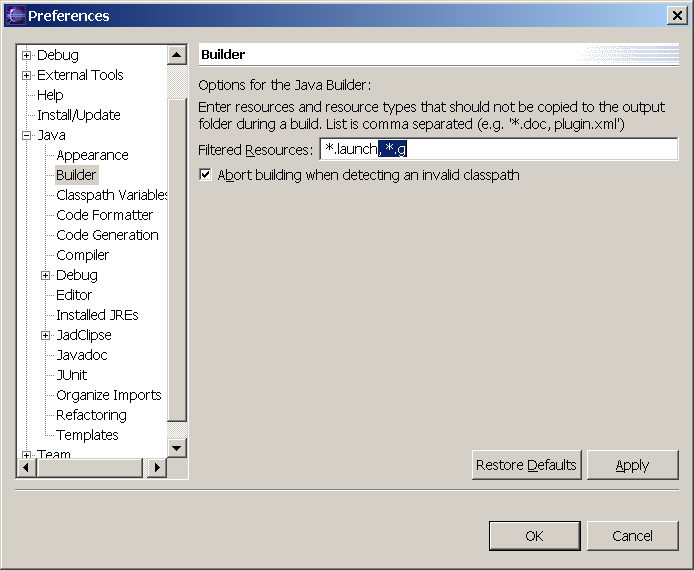Screen dimensions: 694x570
Task: Toggle Abort building on invalid classpath checkbox
Action: [205, 174]
